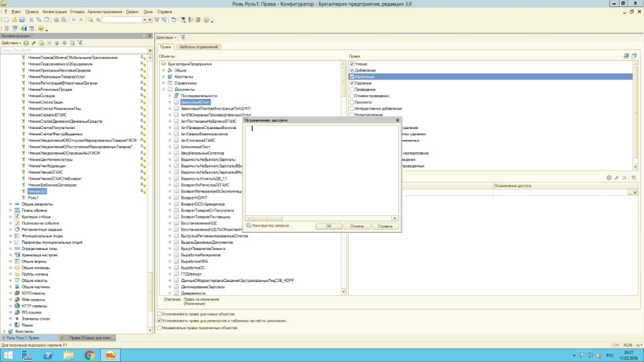Check Устанавливать права для новых объектов
This screenshot has width=644, height=362.
tap(158, 314)
